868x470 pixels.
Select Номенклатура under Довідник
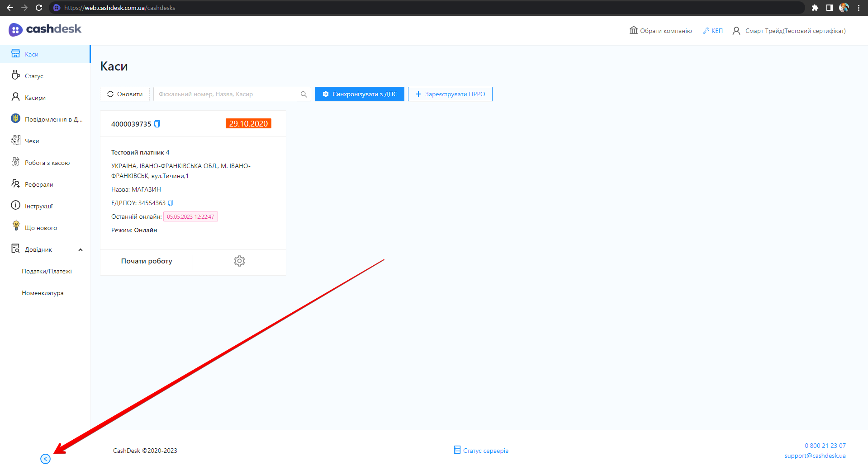pyautogui.click(x=43, y=293)
